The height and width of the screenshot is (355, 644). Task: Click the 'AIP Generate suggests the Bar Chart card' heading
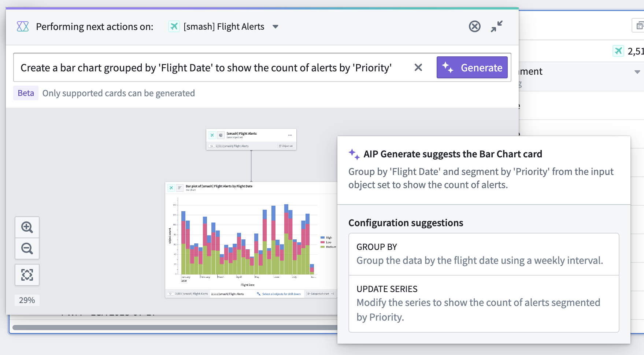coord(453,154)
